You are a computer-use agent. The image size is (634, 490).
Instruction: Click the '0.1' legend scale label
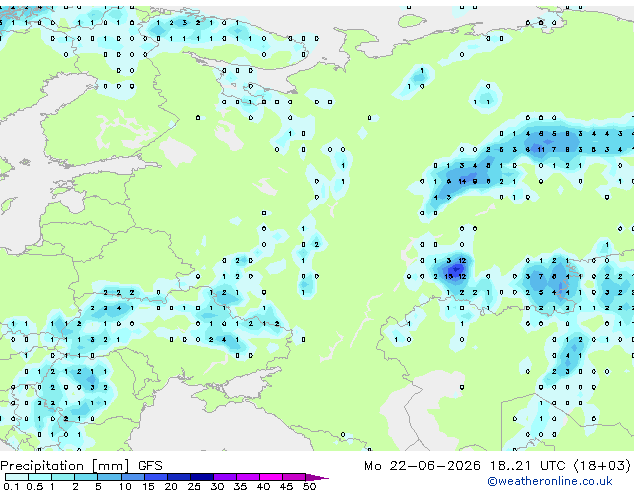(11, 486)
